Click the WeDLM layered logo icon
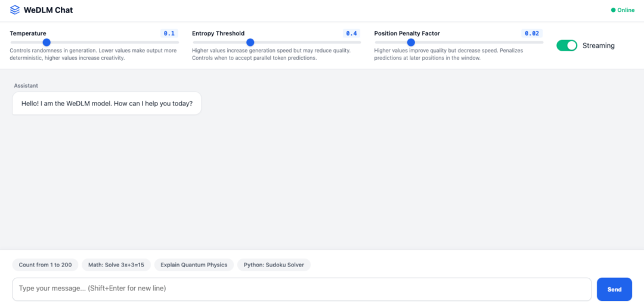The image size is (644, 307). coord(15,10)
